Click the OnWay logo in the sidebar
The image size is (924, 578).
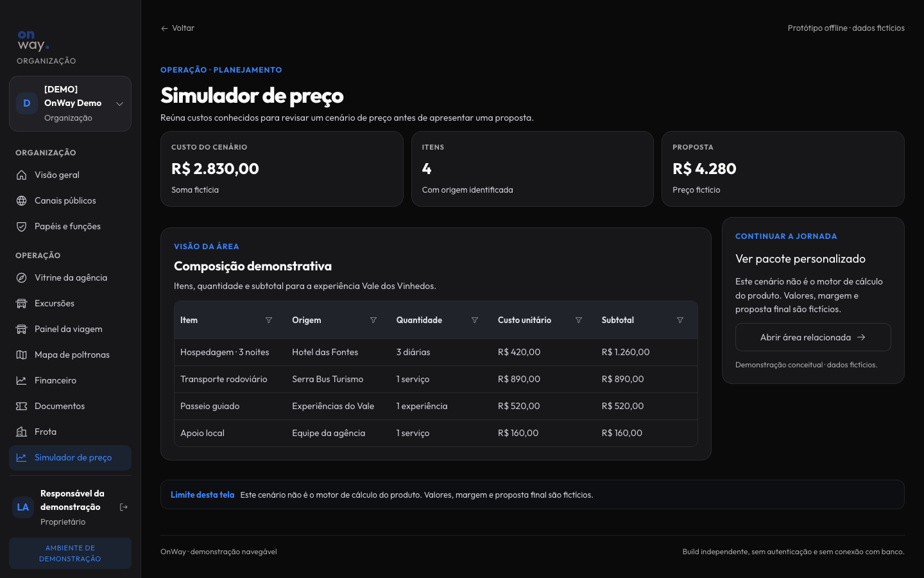pos(33,40)
